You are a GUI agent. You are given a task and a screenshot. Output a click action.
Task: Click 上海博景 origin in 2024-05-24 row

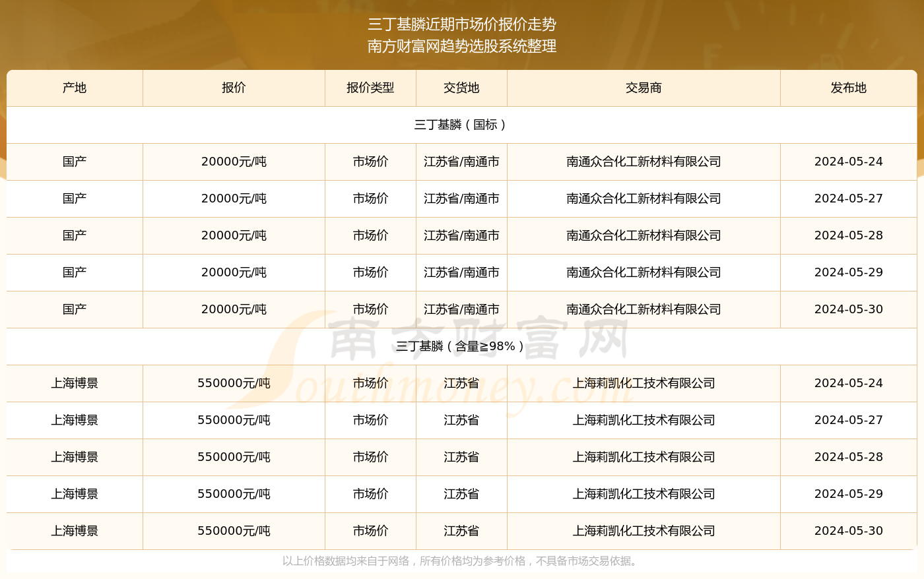75,383
